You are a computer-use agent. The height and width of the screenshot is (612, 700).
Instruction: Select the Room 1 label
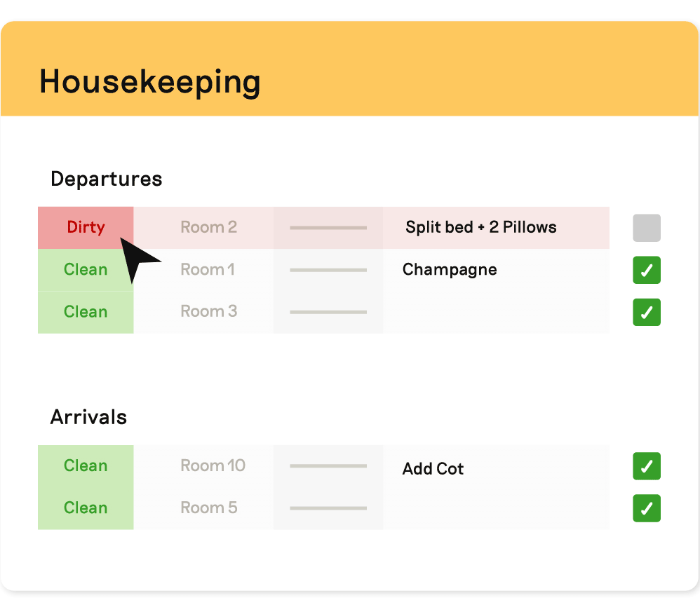[207, 269]
